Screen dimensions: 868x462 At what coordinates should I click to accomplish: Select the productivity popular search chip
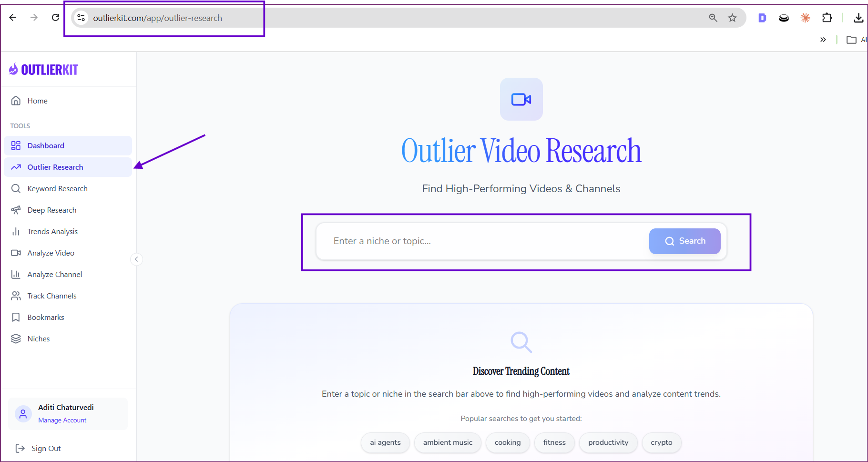pyautogui.click(x=608, y=442)
